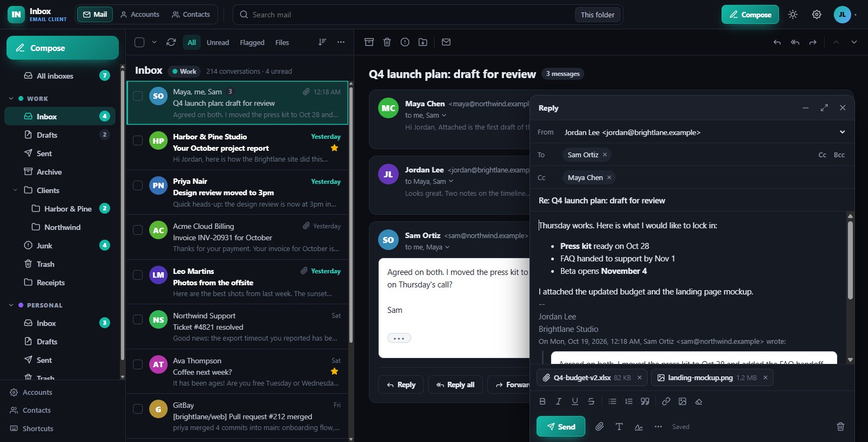The image size is (868, 442).
Task: Click the mark-as-unread envelope icon
Action: coord(446,42)
